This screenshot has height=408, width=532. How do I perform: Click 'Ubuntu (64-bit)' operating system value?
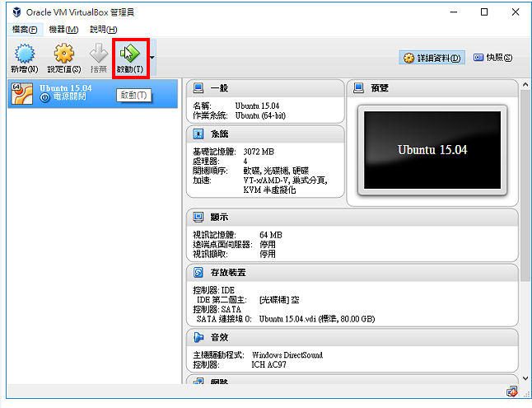point(260,115)
